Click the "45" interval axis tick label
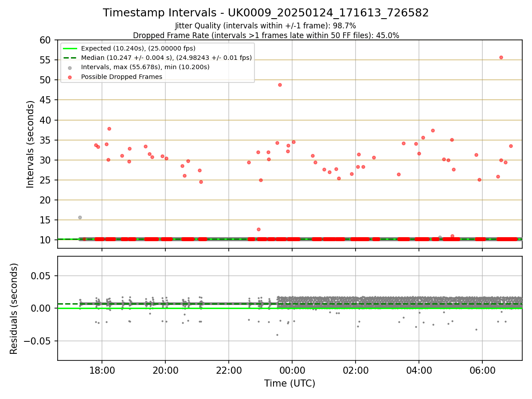The height and width of the screenshot is (399, 532). tap(46, 100)
